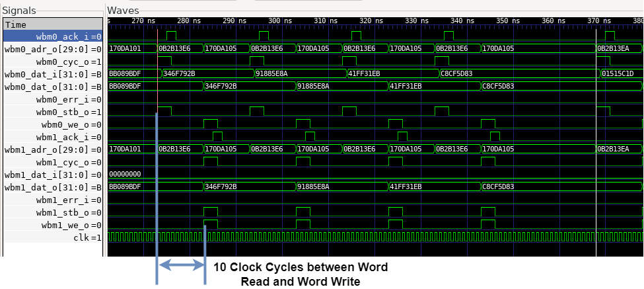Image resolution: width=644 pixels, height=289 pixels.
Task: Click the 290 ns label on time ruler
Action: coord(235,21)
